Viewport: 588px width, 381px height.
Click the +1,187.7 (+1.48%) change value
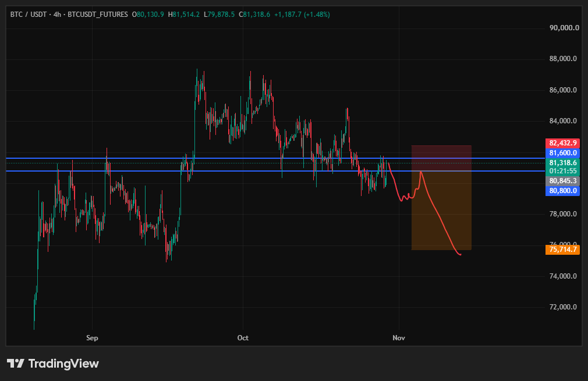click(302, 15)
